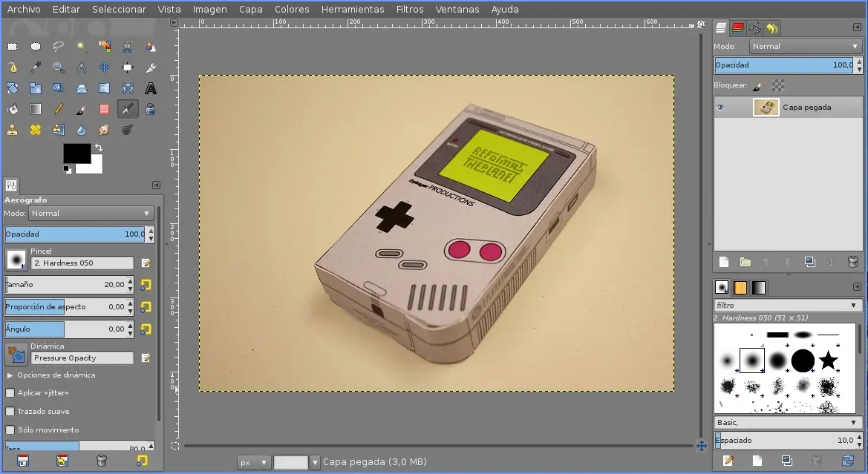Open the Archivo menu
The height and width of the screenshot is (474, 868).
[24, 10]
